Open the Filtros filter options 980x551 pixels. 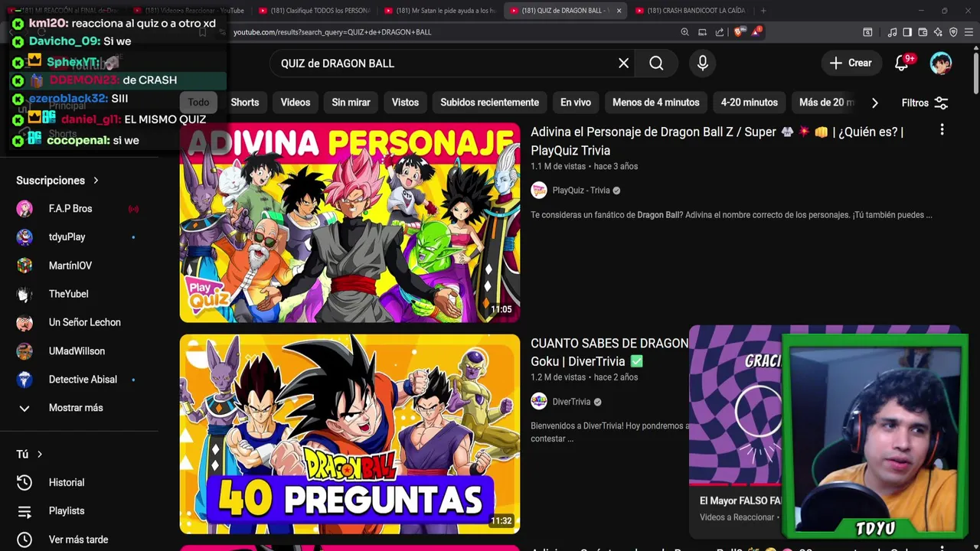[x=925, y=103]
